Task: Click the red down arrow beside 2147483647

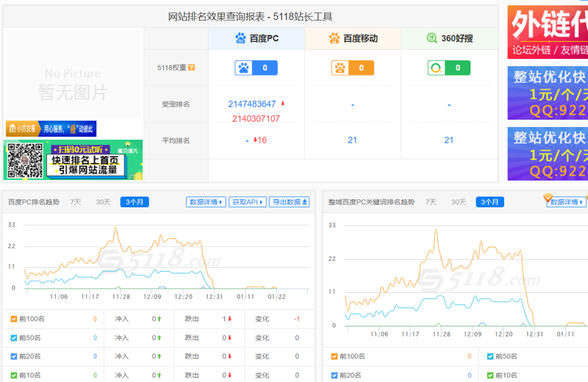Action: [283, 104]
